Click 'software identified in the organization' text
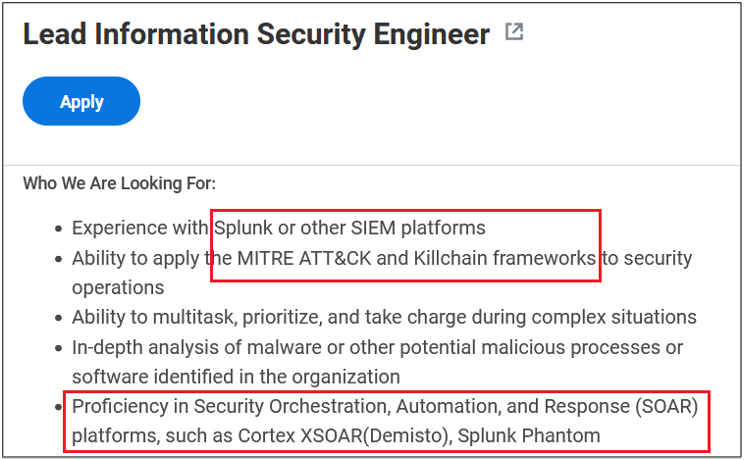Screen dimensions: 745x460 click(236, 377)
